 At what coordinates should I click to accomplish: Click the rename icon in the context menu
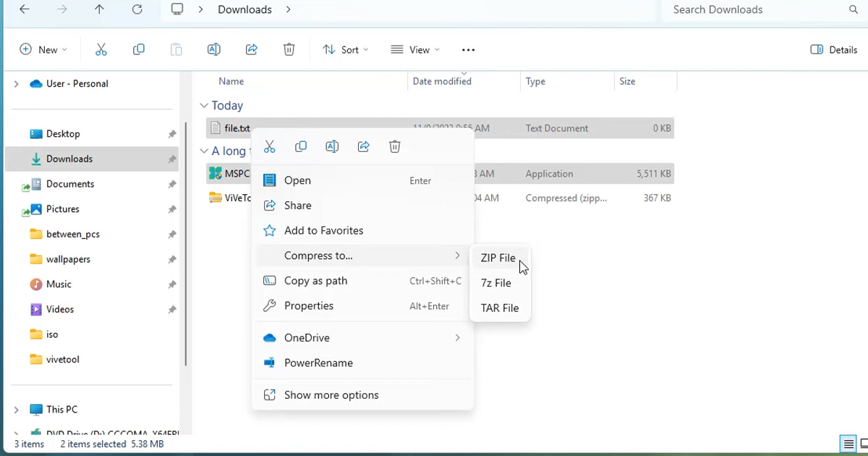(x=332, y=147)
